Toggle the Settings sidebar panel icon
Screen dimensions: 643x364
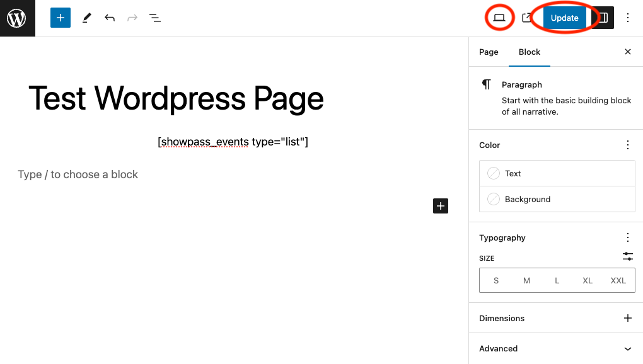click(603, 18)
